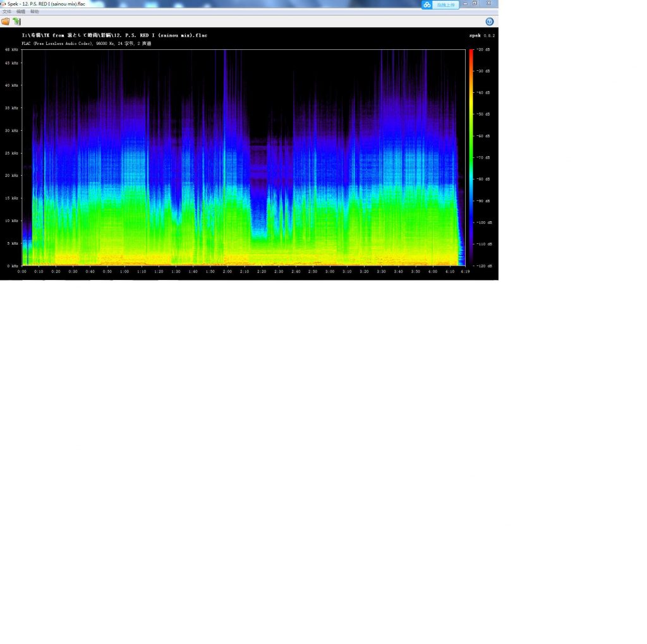Save the spectrogram using the toolbar icon

[16, 21]
